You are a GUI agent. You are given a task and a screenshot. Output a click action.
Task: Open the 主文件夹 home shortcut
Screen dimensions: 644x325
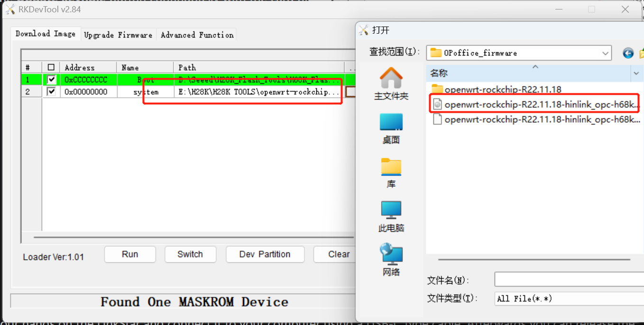[391, 83]
